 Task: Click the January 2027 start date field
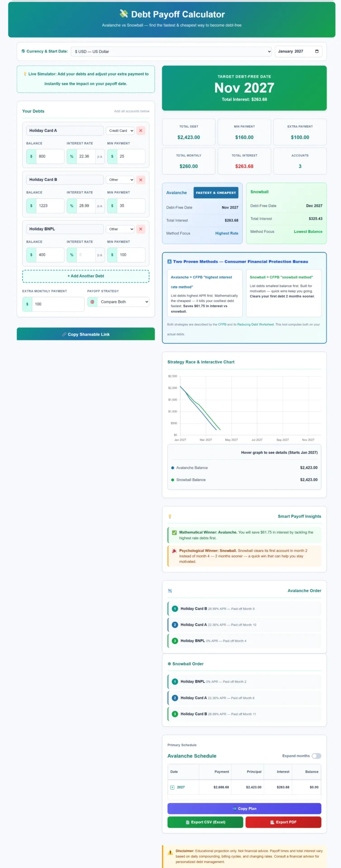298,51
